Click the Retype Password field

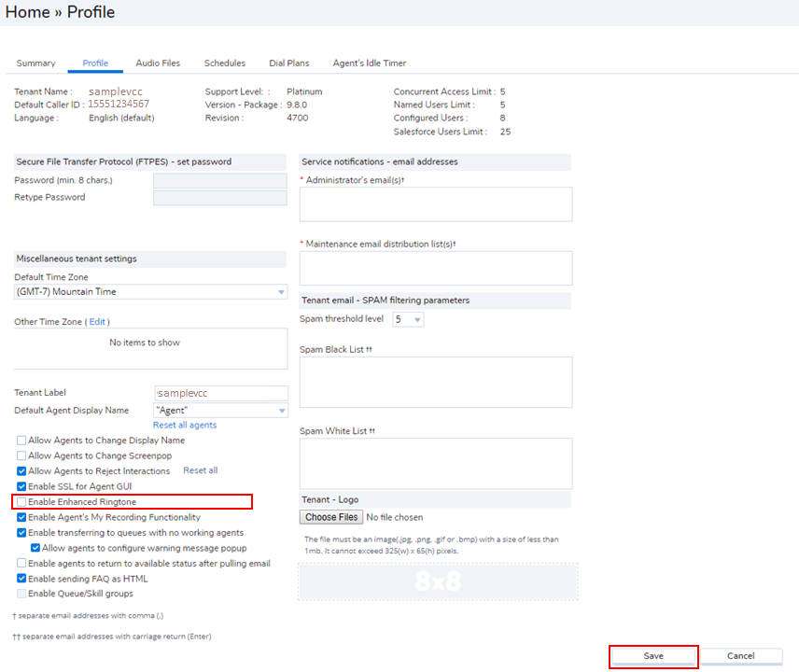(x=220, y=198)
